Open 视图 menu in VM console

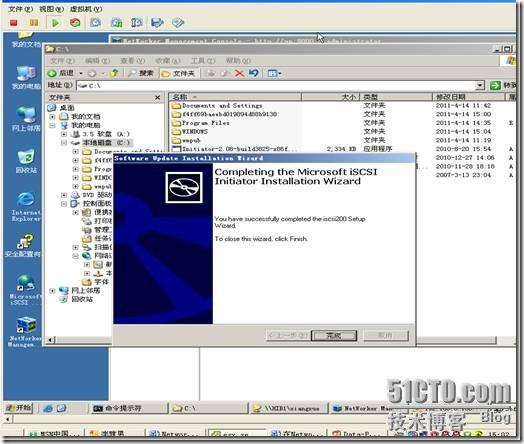(x=51, y=9)
